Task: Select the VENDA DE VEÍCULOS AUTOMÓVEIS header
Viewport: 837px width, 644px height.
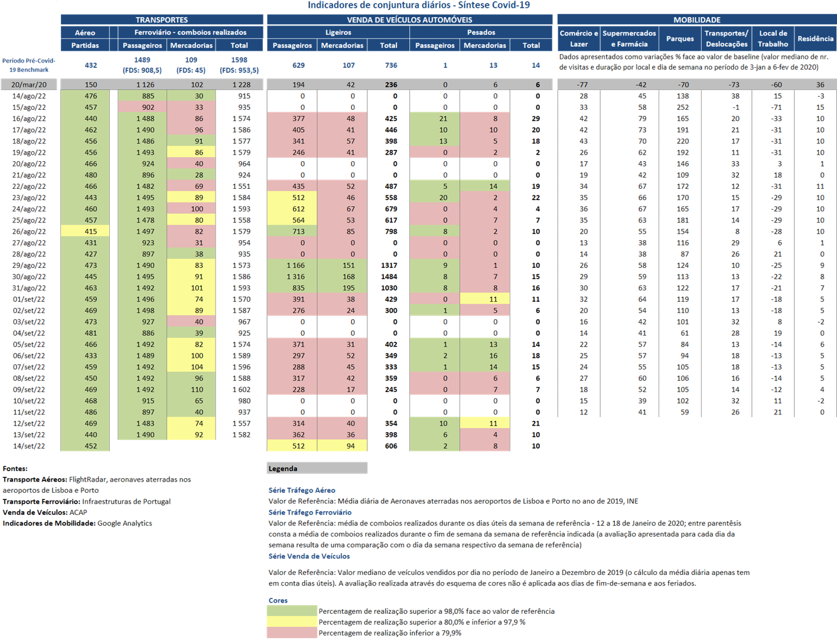Action: point(409,19)
